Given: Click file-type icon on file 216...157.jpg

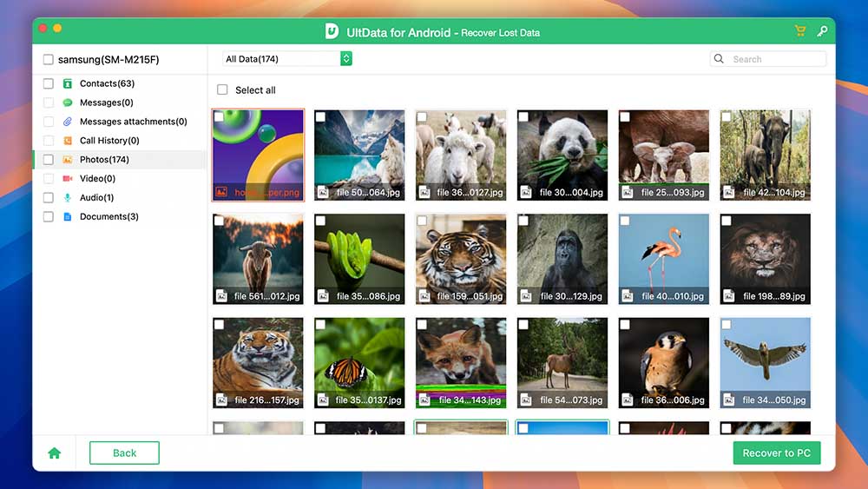Looking at the screenshot, I should [x=221, y=400].
